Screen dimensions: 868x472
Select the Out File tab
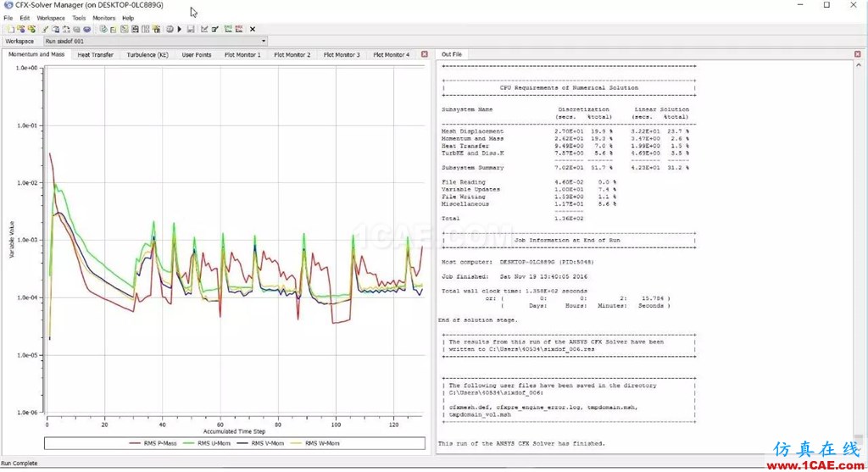[x=452, y=54]
